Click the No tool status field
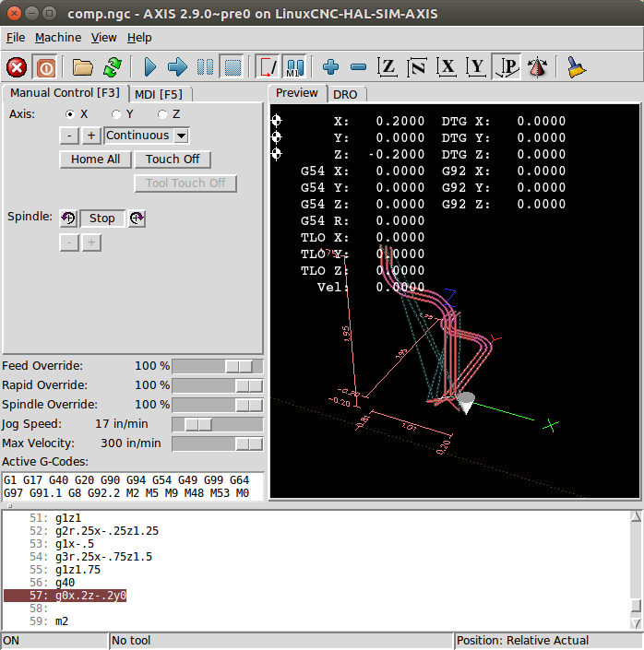The width and height of the screenshot is (644, 650). pyautogui.click(x=280, y=641)
